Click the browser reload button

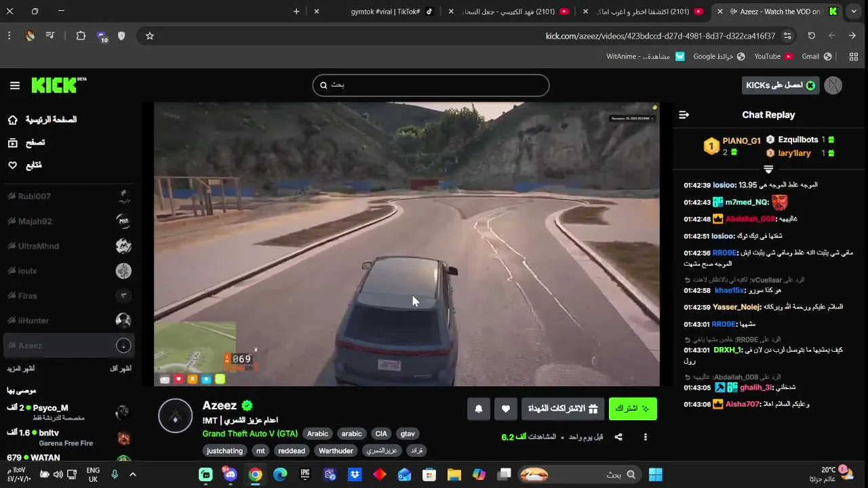(811, 36)
